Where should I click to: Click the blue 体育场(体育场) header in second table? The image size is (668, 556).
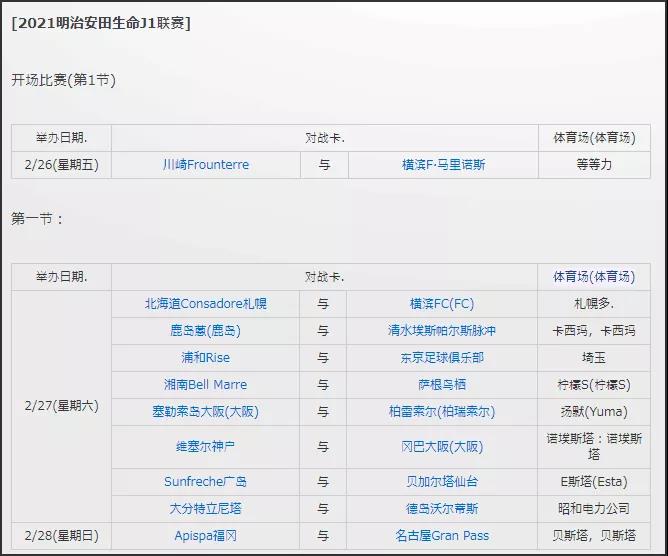(x=594, y=277)
